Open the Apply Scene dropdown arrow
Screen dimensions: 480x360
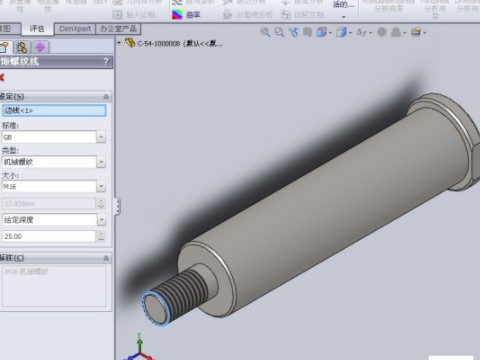click(x=404, y=33)
